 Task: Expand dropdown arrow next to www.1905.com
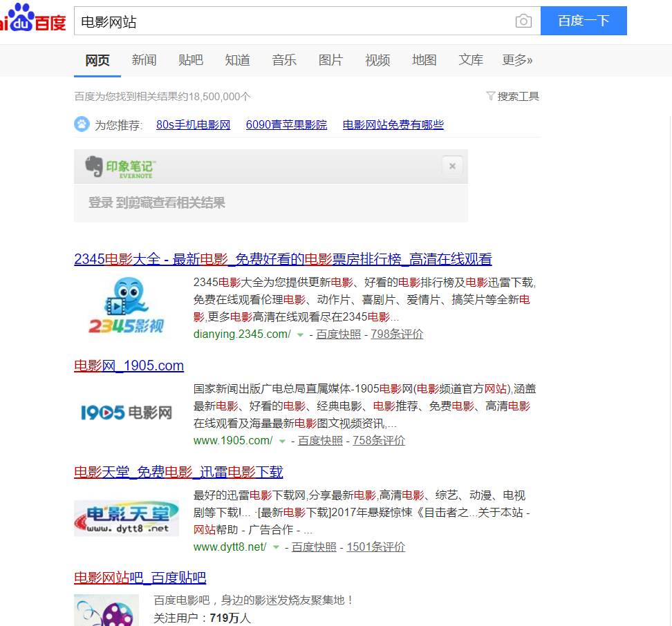click(x=282, y=441)
